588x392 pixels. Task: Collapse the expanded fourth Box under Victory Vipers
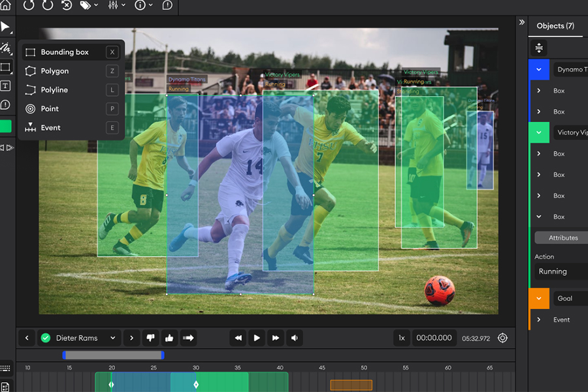tap(539, 216)
